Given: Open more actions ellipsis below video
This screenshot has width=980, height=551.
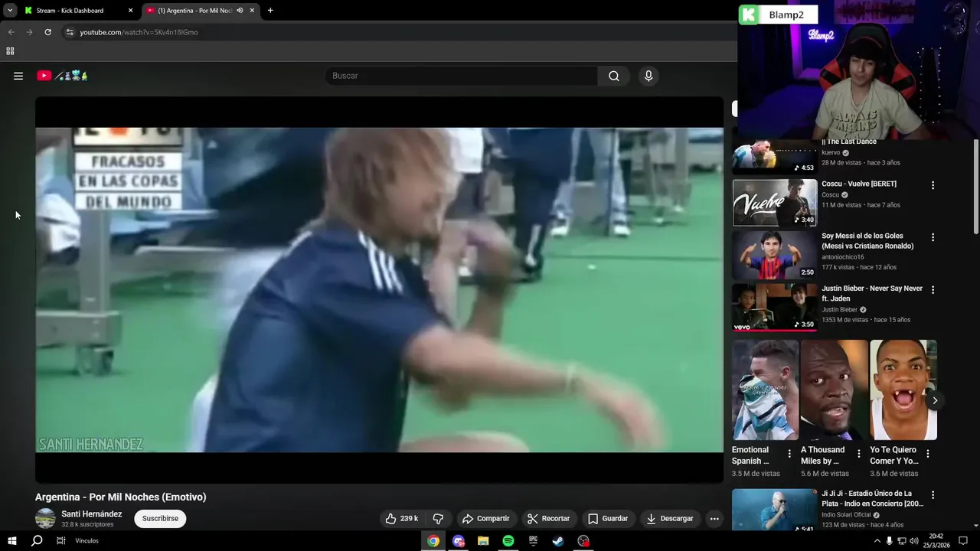Looking at the screenshot, I should [x=714, y=518].
